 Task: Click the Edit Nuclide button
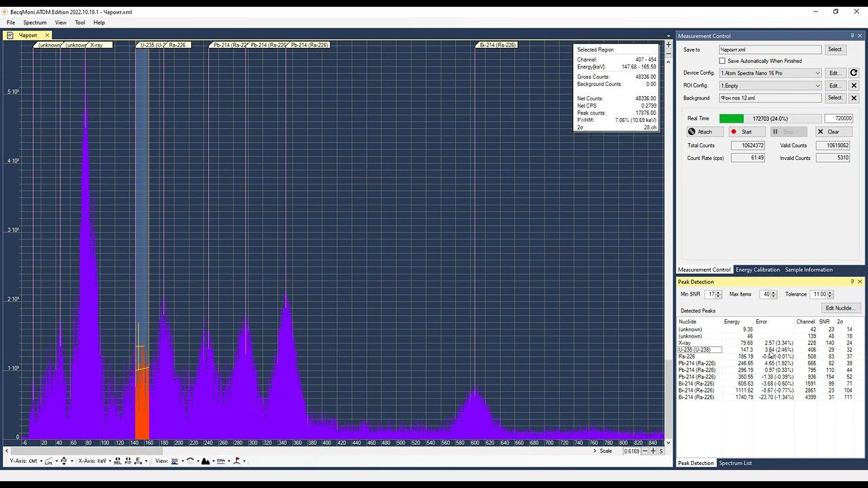click(840, 308)
